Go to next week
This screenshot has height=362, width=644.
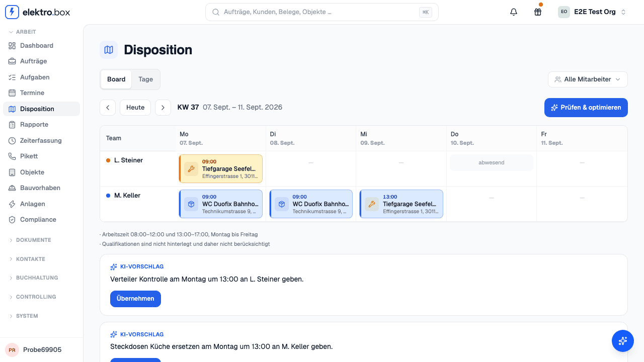coord(163,108)
